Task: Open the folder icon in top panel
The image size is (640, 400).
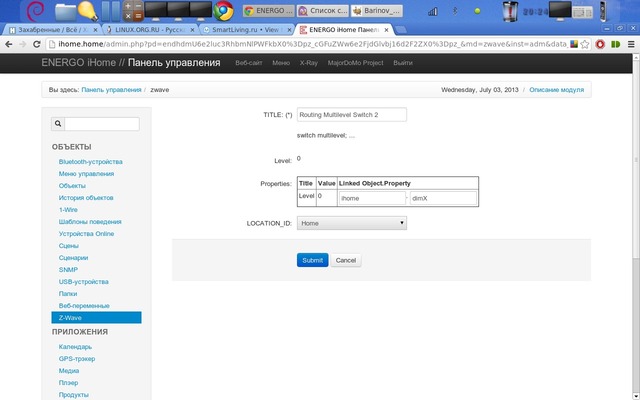Action: (66, 12)
